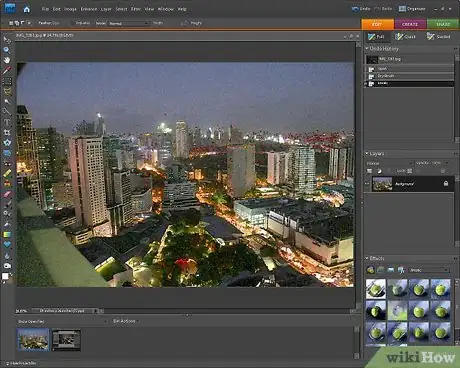Open the Enhance menu
The width and height of the screenshot is (460, 368).
tap(89, 9)
